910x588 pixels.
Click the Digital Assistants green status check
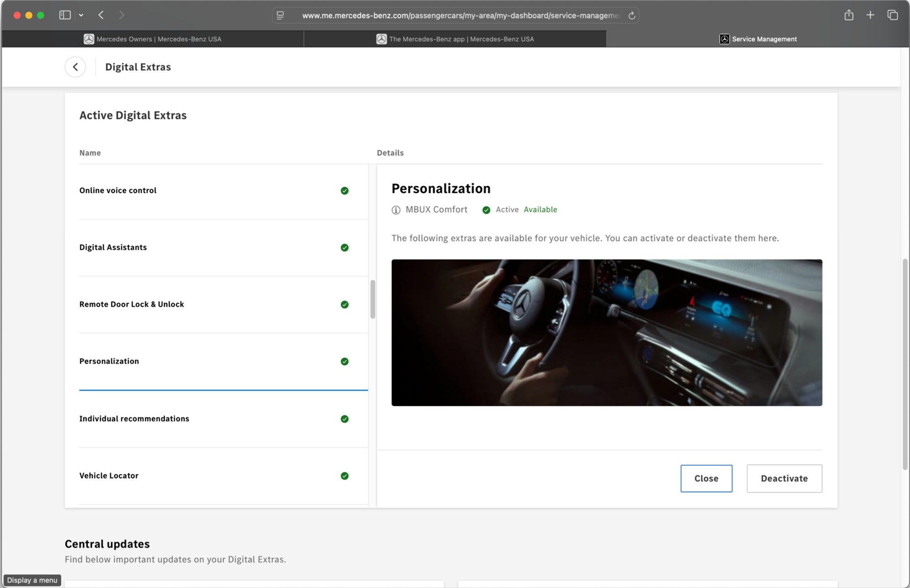(x=344, y=248)
